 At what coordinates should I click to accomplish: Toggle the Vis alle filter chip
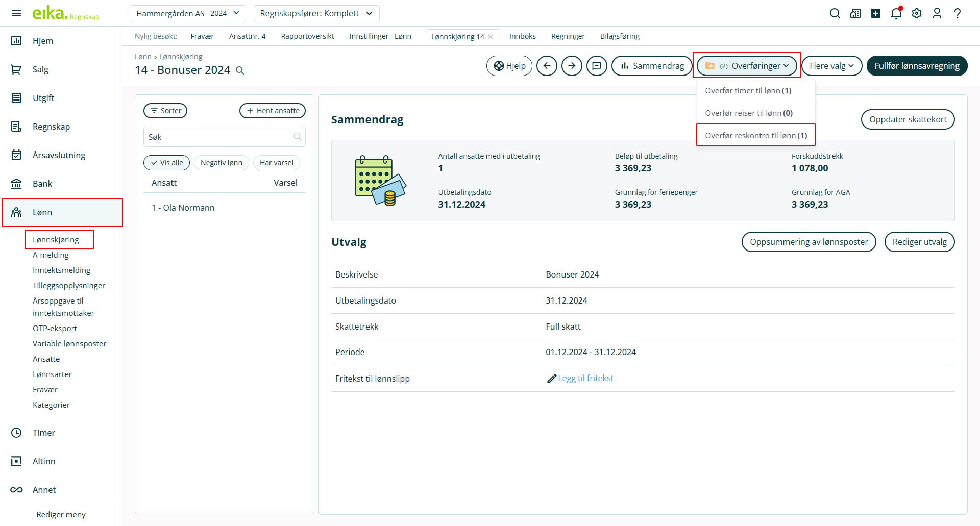167,163
